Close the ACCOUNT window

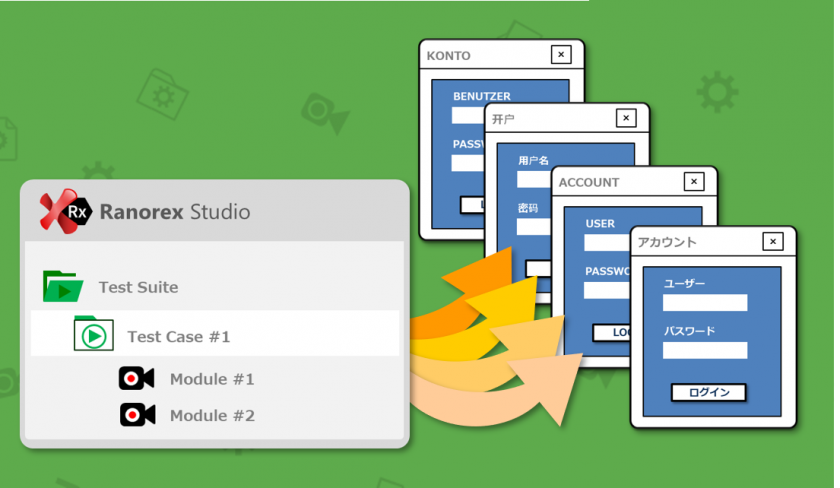693,182
